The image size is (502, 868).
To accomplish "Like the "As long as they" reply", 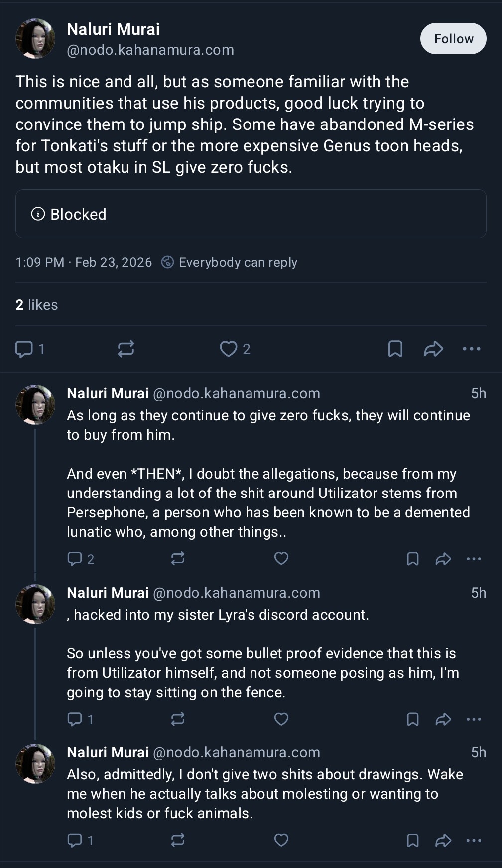I will click(281, 559).
